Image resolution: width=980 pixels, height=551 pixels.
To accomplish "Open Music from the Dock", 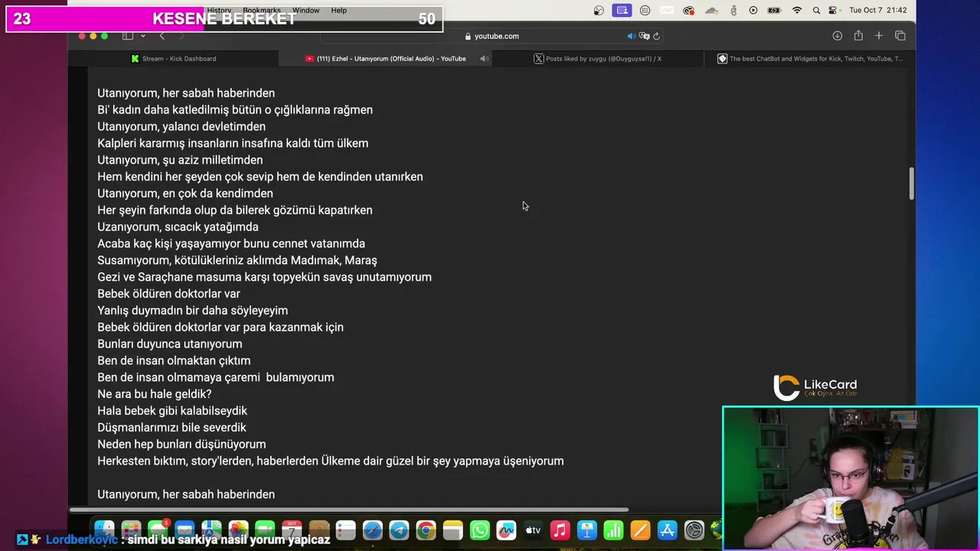I will pos(560,530).
